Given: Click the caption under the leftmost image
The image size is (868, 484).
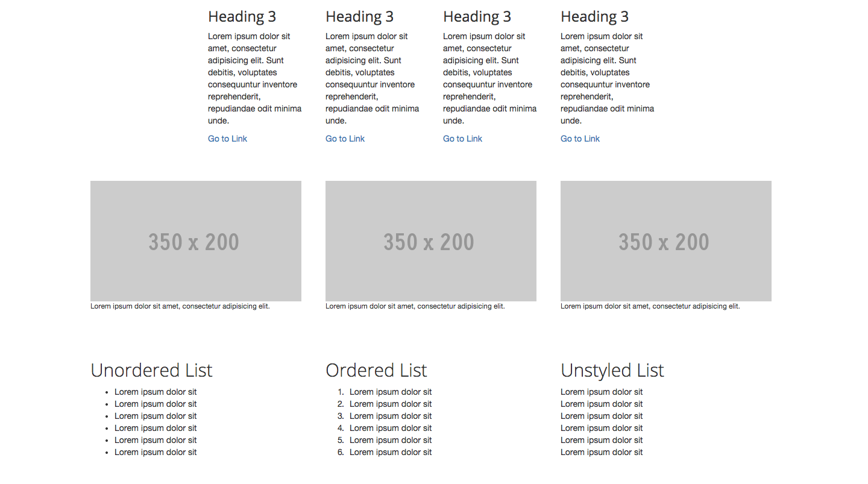Looking at the screenshot, I should click(x=180, y=306).
